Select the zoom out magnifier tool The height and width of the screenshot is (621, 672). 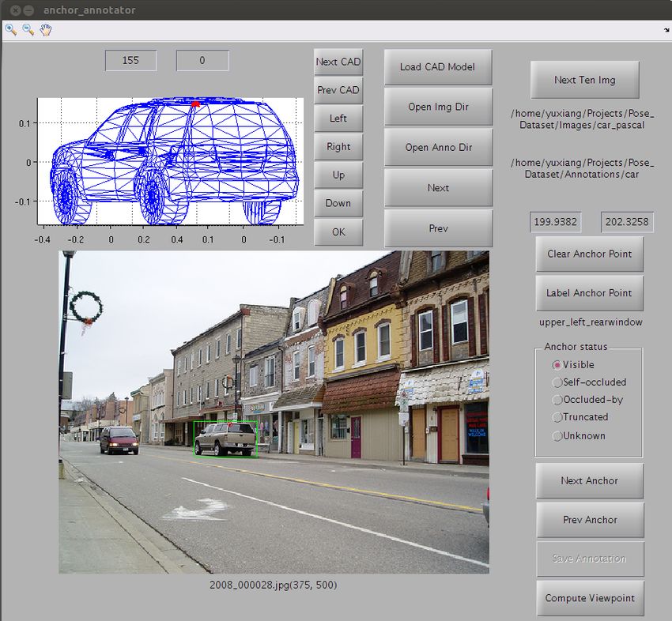click(28, 29)
